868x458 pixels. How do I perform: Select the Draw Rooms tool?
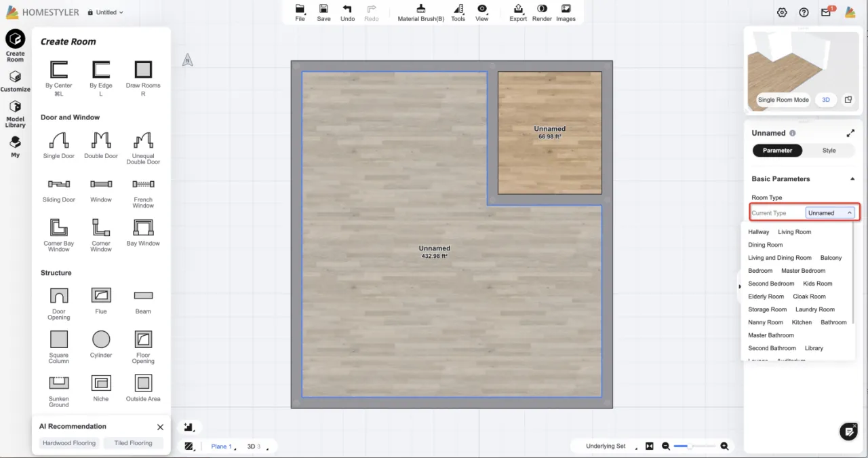[143, 70]
